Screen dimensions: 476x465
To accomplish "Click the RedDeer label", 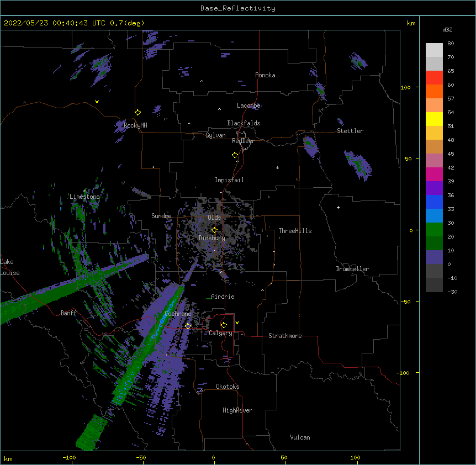I will pyautogui.click(x=243, y=141).
